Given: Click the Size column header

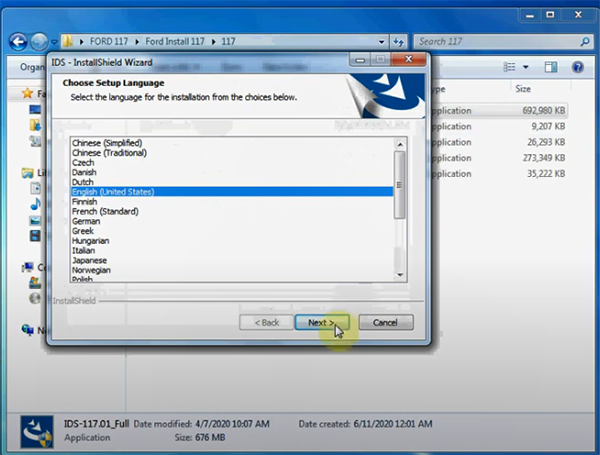Looking at the screenshot, I should [523, 89].
